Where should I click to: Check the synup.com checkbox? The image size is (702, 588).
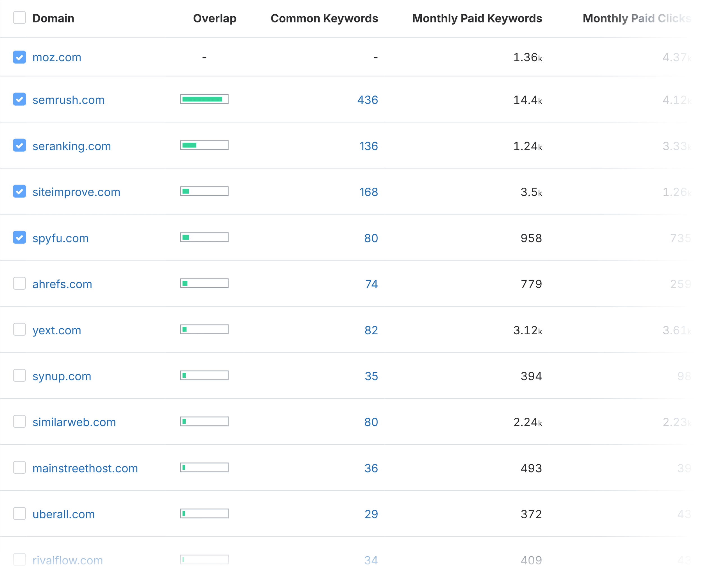coord(19,376)
